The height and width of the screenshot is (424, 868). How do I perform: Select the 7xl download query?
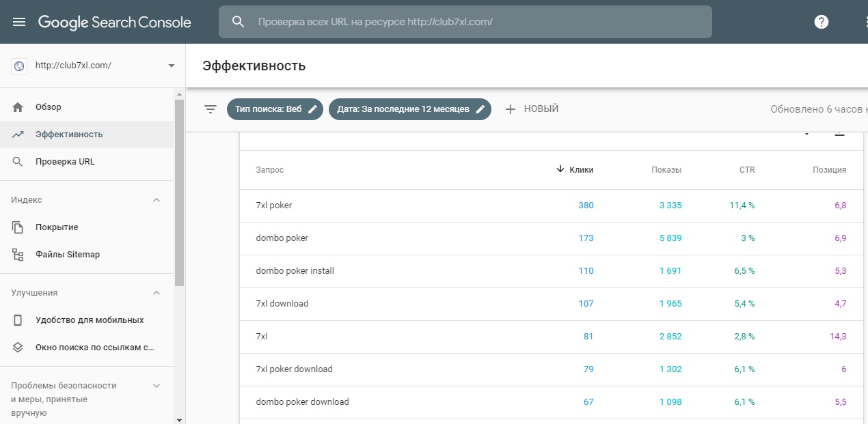point(551,304)
